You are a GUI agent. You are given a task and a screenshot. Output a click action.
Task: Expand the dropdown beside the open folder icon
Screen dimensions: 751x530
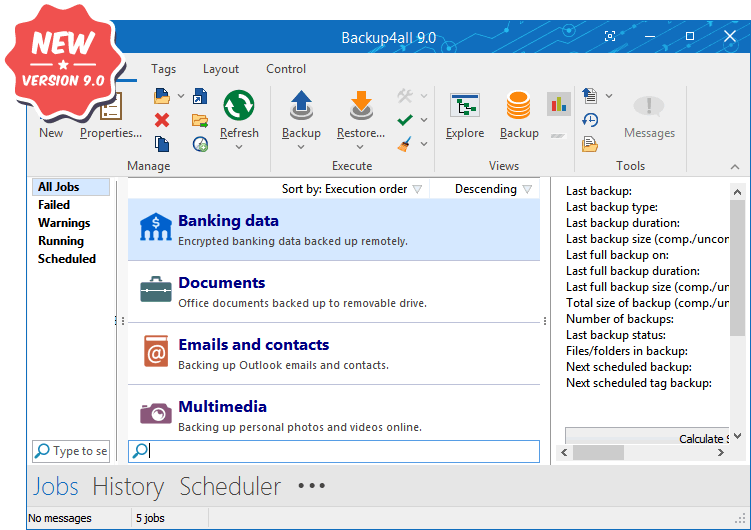tap(181, 96)
